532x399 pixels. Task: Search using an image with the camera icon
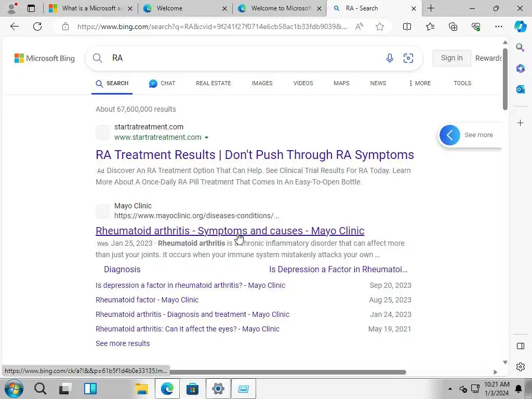tap(408, 58)
